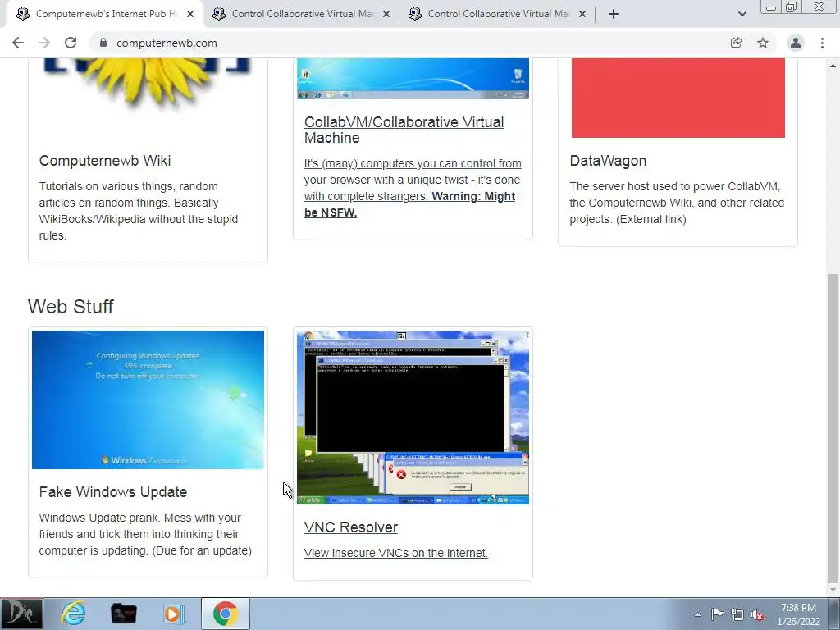Screen dimensions: 840x630
Task: Click the text about server host powering CollabVM
Action: 677,203
